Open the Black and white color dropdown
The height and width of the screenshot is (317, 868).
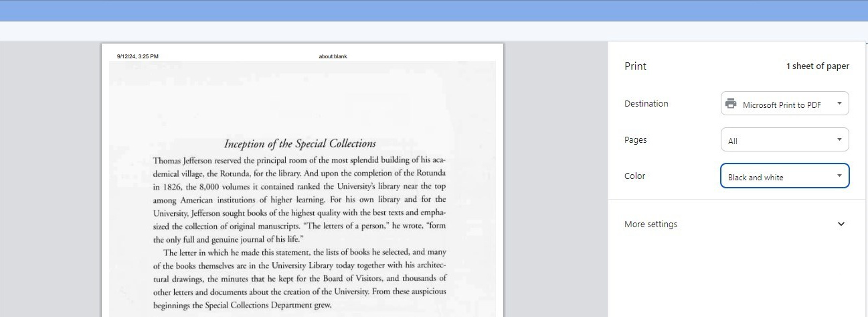pos(784,176)
